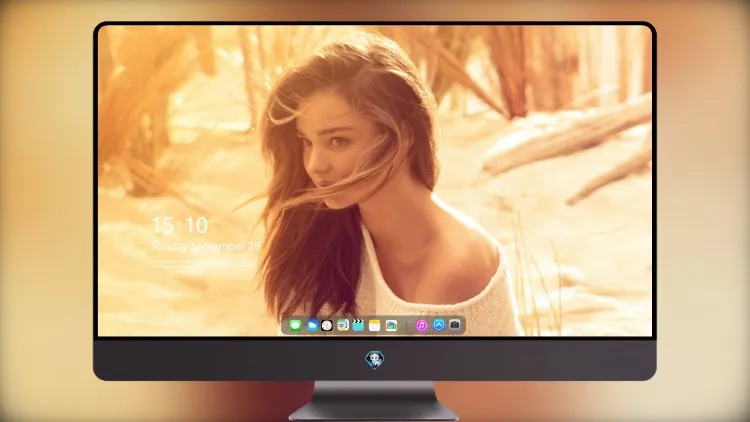Viewport: 750px width, 422px height.
Task: Click the faint text line under date
Action: [x=200, y=263]
